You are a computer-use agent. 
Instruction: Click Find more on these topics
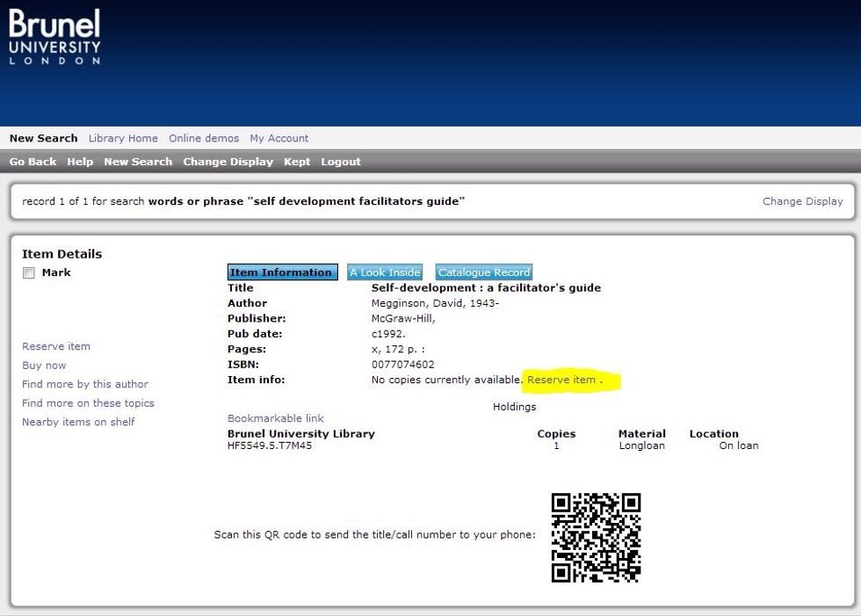pos(88,403)
